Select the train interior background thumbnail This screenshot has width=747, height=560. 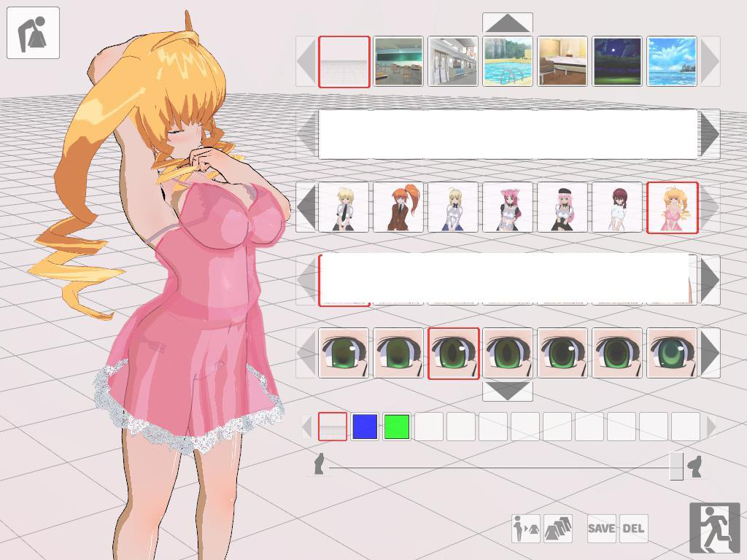click(x=453, y=62)
